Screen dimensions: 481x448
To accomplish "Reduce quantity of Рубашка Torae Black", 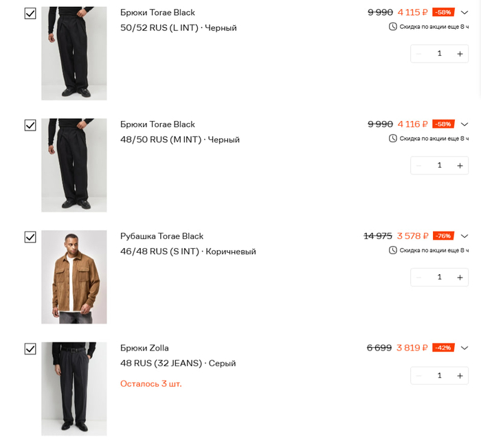I will click(x=418, y=278).
